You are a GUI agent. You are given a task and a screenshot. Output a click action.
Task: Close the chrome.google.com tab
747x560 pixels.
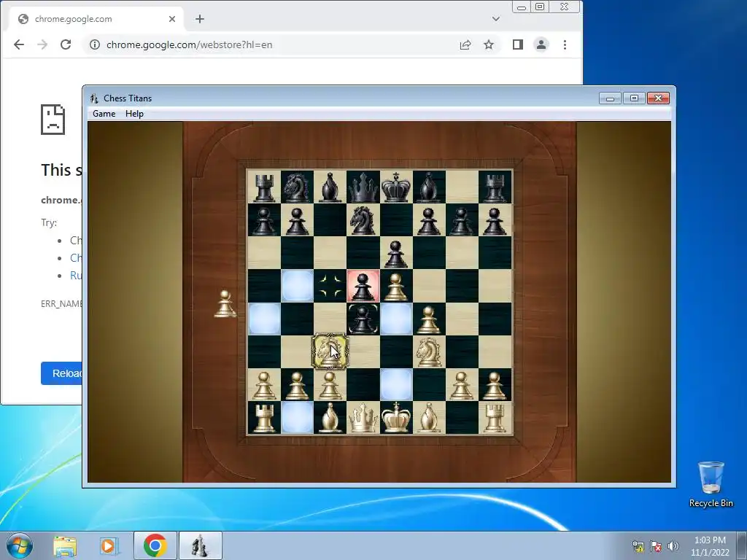point(172,19)
